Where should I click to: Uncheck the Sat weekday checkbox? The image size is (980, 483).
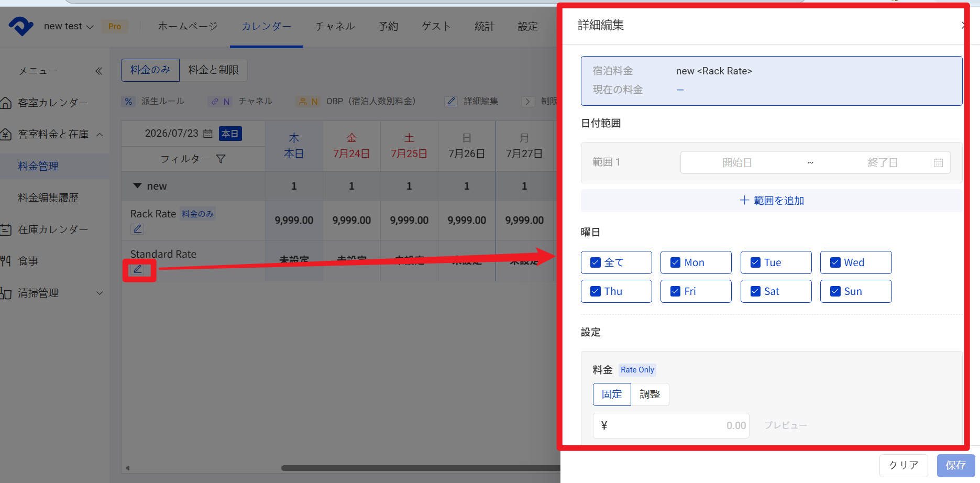[755, 291]
